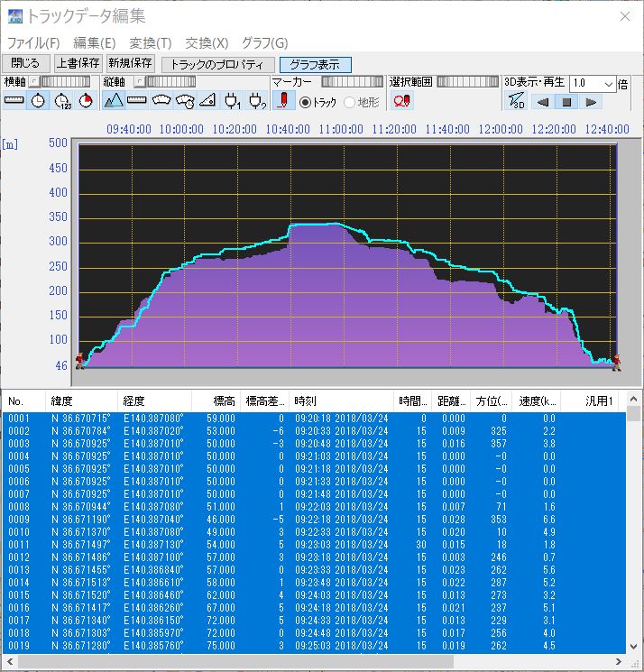Image resolution: width=644 pixels, height=672 pixels.
Task: Select distance ruler icon for vertical axis
Action: [137, 101]
